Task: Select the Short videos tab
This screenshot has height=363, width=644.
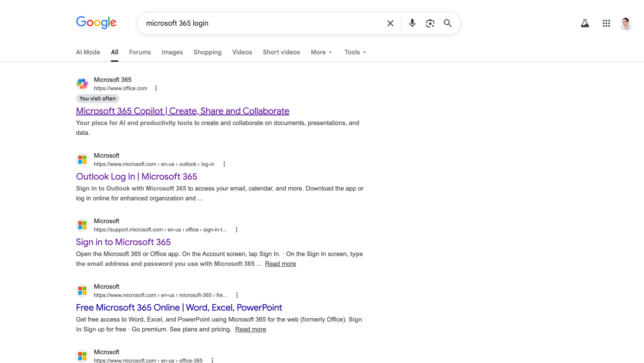Action: point(281,52)
